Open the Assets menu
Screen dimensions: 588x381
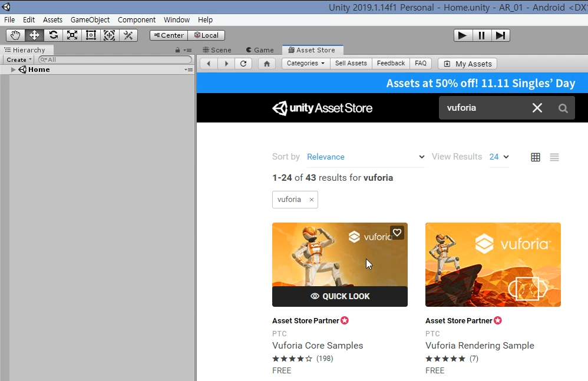coord(52,20)
